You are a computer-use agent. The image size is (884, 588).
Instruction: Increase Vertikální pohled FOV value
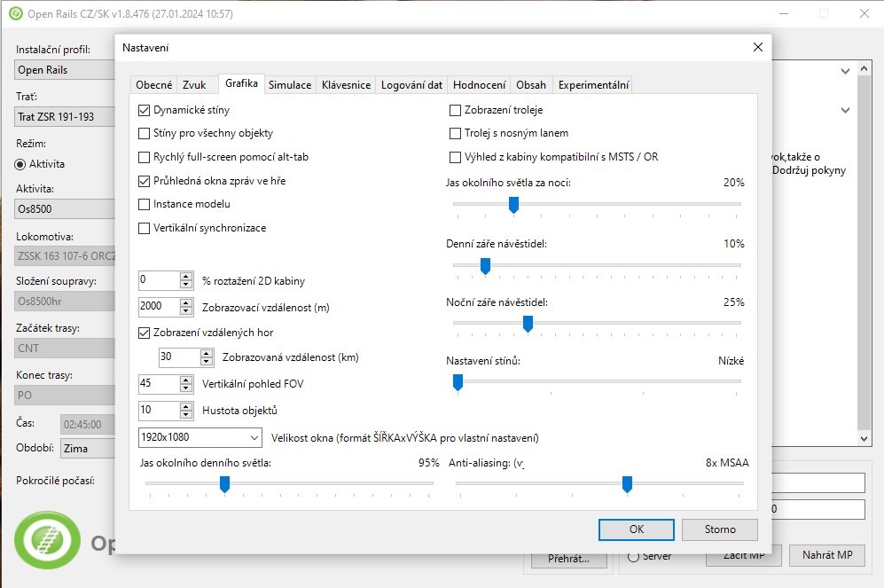pos(186,380)
